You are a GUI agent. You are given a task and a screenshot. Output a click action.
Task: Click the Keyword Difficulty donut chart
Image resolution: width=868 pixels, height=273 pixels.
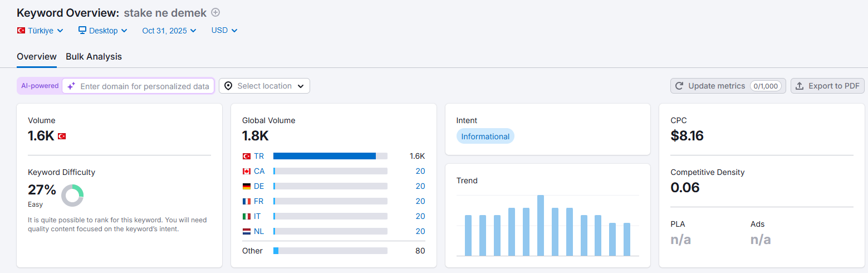[x=72, y=196]
